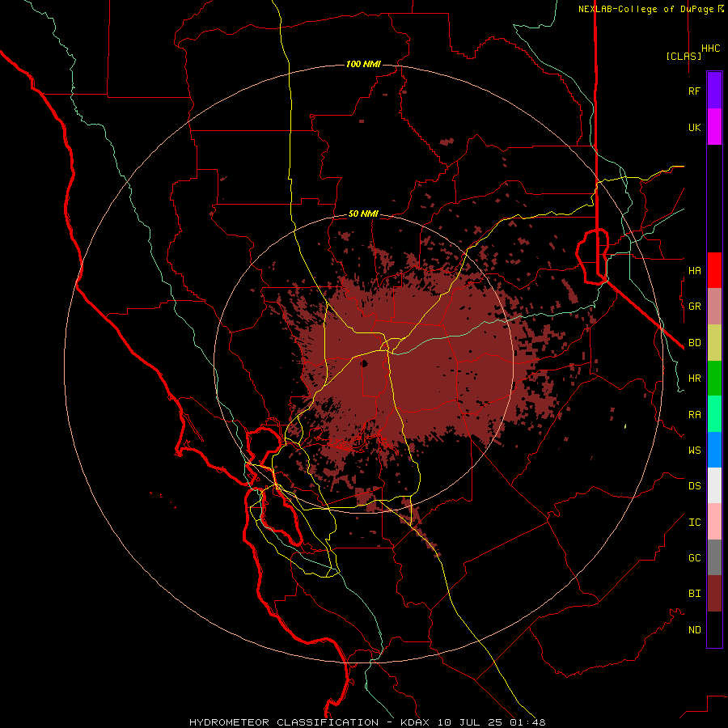Click the "BI" legend label
This screenshot has width=728, height=728.
(694, 594)
